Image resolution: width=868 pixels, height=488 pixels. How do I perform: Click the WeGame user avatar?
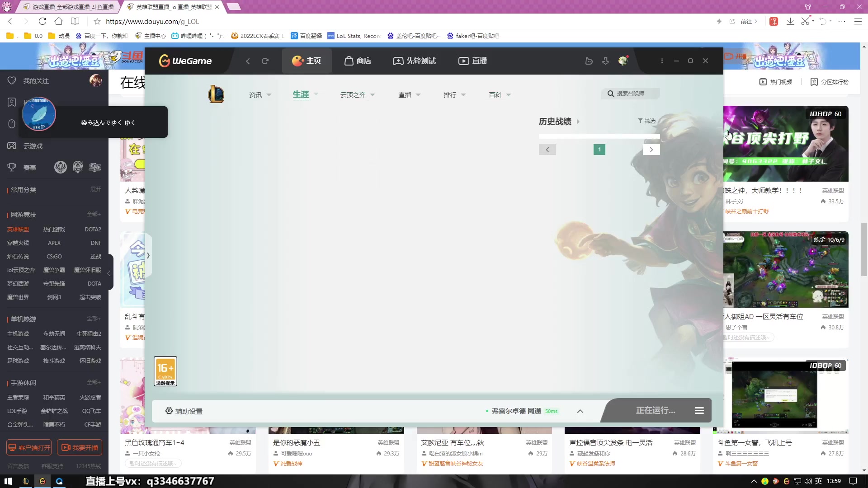623,60
